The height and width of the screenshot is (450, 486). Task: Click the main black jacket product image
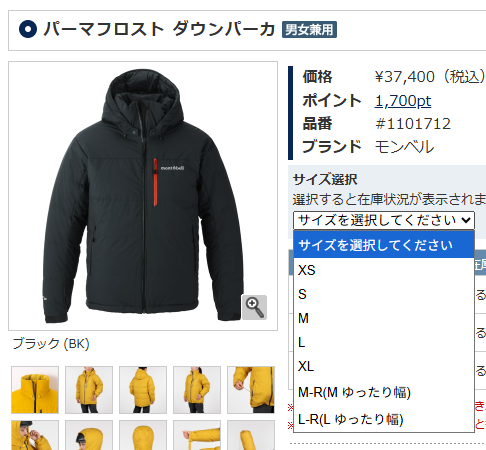pos(143,196)
